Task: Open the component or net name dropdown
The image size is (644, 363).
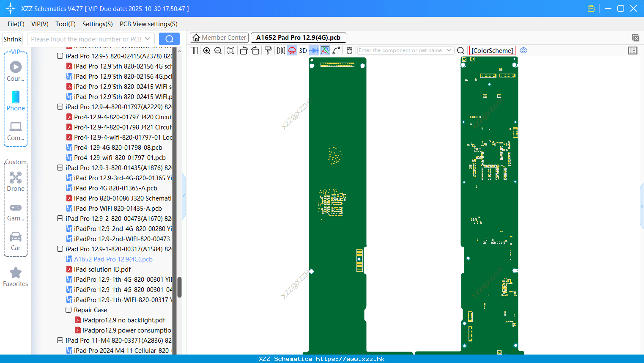Action: (x=449, y=50)
